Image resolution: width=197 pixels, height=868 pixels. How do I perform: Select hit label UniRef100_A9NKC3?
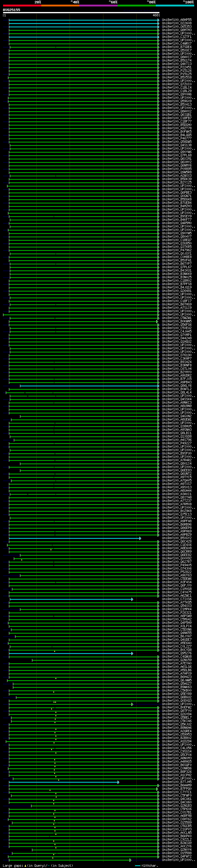pyautogui.click(x=177, y=403)
